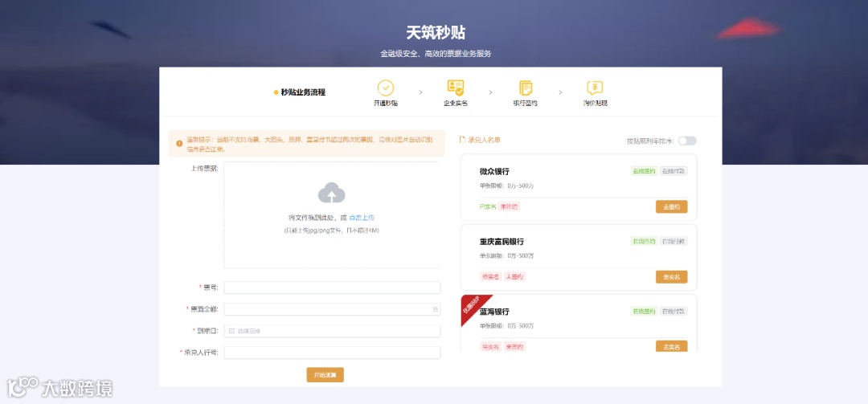Click 在线付款 tag on 蓝海银行 card
Screen dimensions: 868x404
point(674,311)
